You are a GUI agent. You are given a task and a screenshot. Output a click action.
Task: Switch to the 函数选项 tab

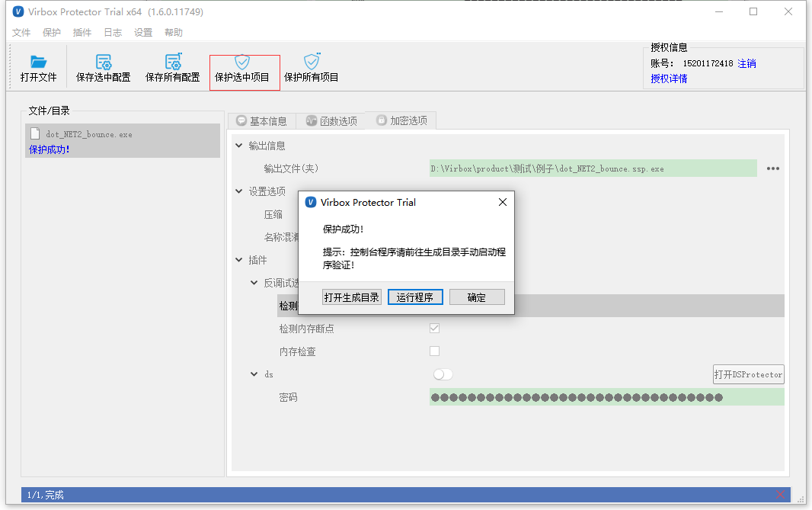pos(331,120)
